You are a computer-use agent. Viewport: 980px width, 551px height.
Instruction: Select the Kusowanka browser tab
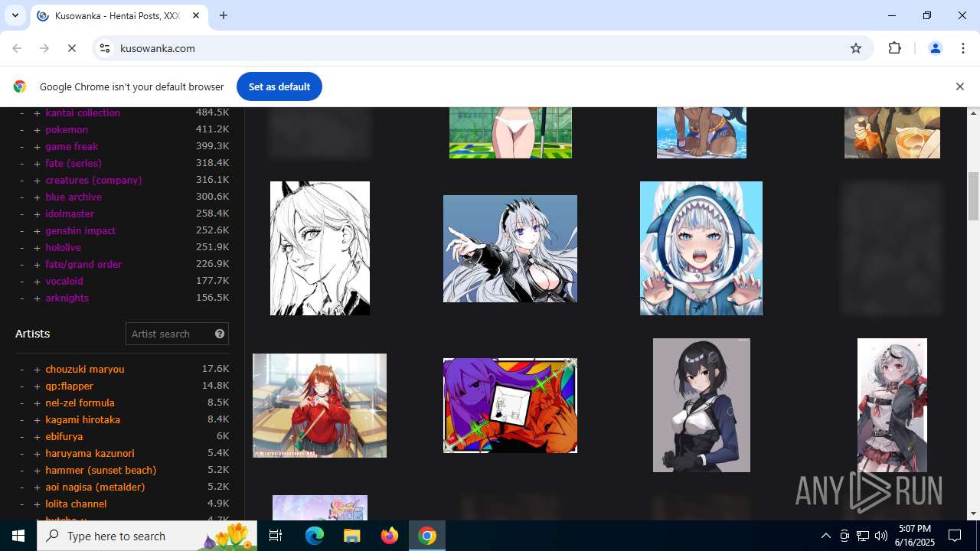click(x=119, y=15)
